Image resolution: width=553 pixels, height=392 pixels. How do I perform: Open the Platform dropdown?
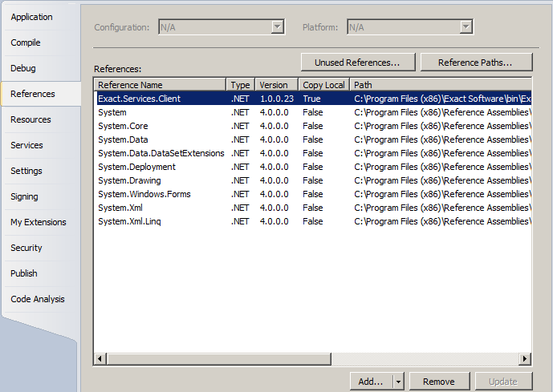coord(409,27)
